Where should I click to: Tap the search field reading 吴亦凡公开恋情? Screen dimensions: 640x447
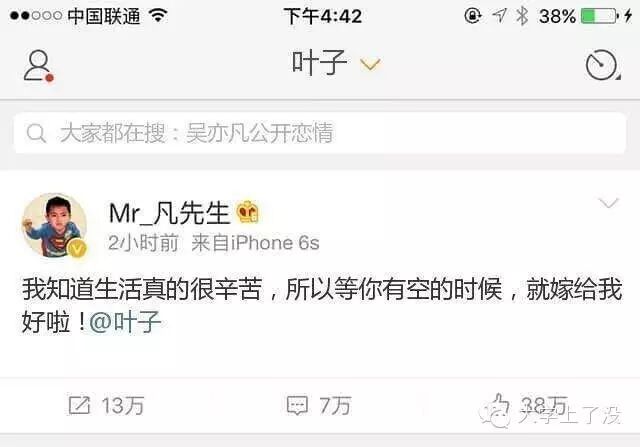[x=320, y=133]
